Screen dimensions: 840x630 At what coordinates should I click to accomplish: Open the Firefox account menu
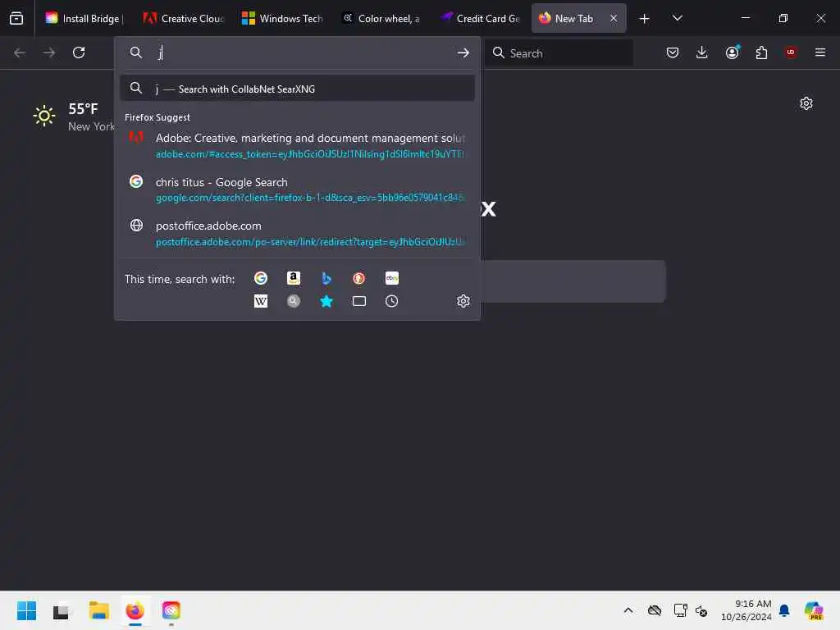733,52
